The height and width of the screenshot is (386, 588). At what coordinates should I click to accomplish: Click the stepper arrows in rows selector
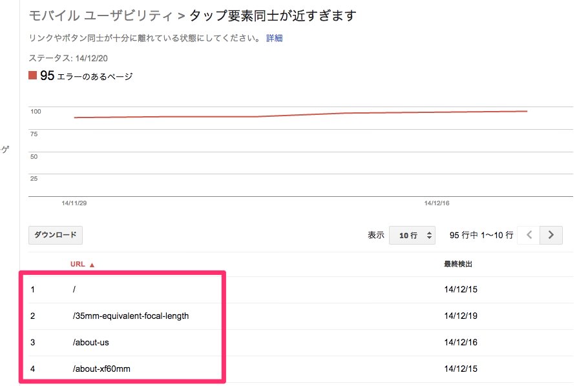point(430,236)
